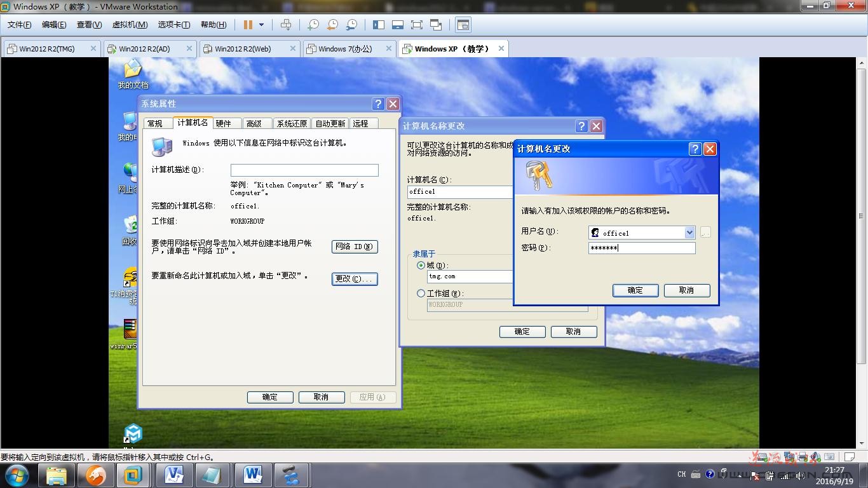Click the browse button beside 用户名

click(705, 233)
